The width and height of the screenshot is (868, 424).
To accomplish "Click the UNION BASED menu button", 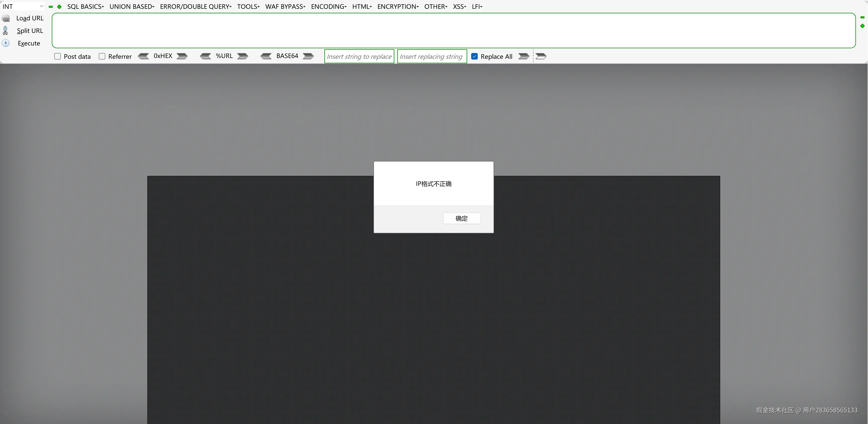I will tap(131, 6).
